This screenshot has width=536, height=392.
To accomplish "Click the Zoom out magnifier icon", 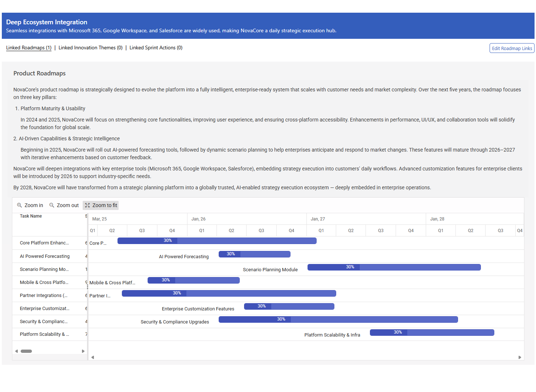I will coord(52,205).
